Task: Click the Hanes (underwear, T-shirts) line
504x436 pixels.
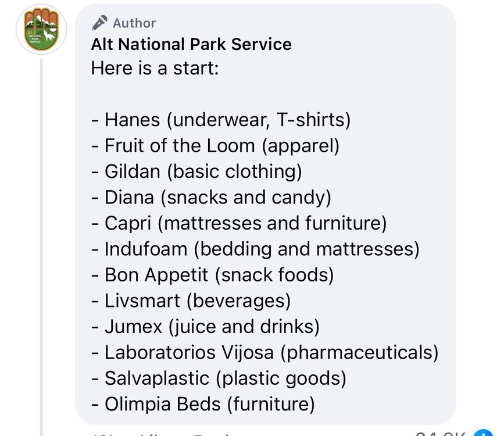Action: point(221,120)
